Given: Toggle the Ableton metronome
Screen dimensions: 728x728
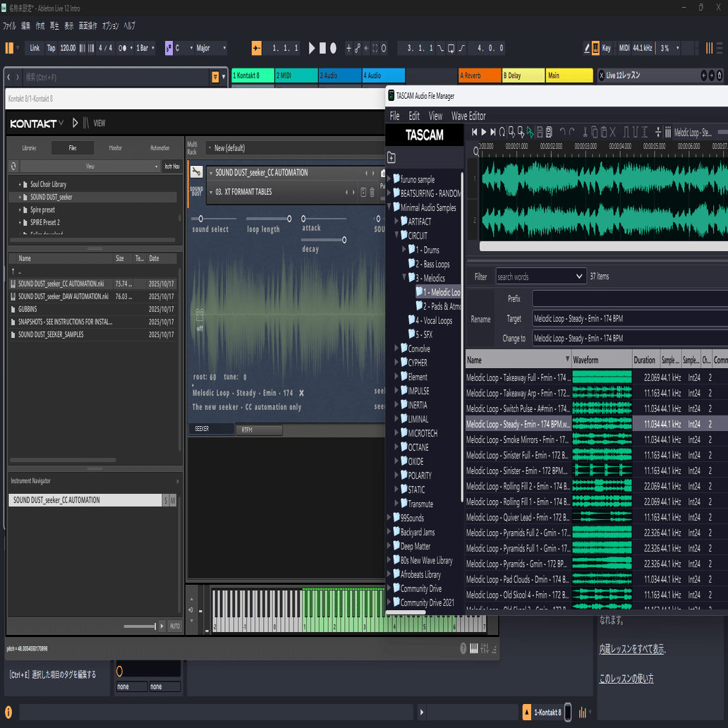Looking at the screenshot, I should [x=122, y=48].
